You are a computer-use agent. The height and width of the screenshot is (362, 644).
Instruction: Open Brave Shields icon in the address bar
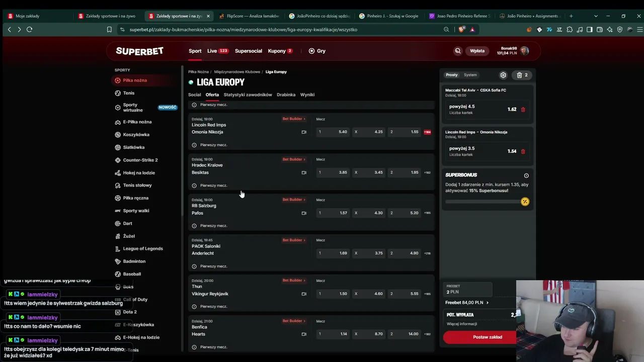pos(461,30)
